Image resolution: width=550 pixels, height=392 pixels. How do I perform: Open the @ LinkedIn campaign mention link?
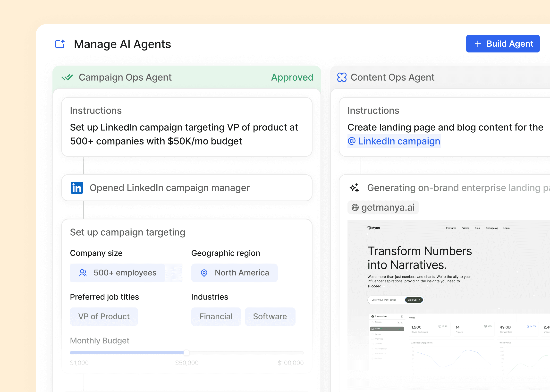pyautogui.click(x=394, y=141)
